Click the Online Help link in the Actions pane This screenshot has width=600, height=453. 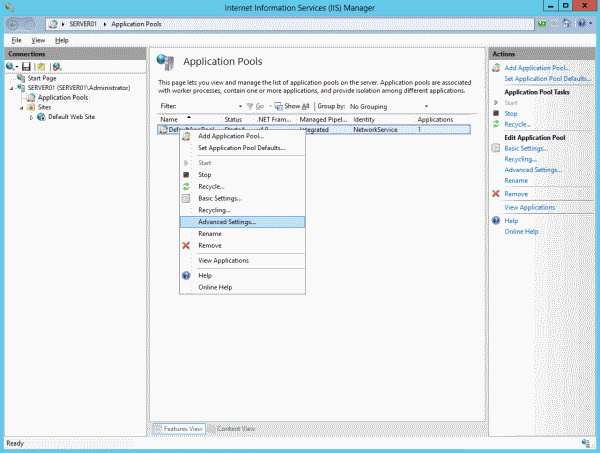[x=521, y=231]
